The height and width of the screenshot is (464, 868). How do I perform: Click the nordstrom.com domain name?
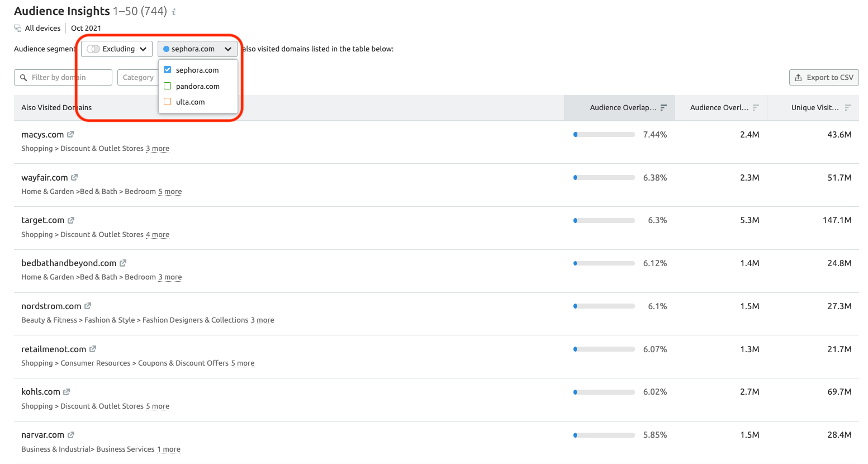pos(51,306)
